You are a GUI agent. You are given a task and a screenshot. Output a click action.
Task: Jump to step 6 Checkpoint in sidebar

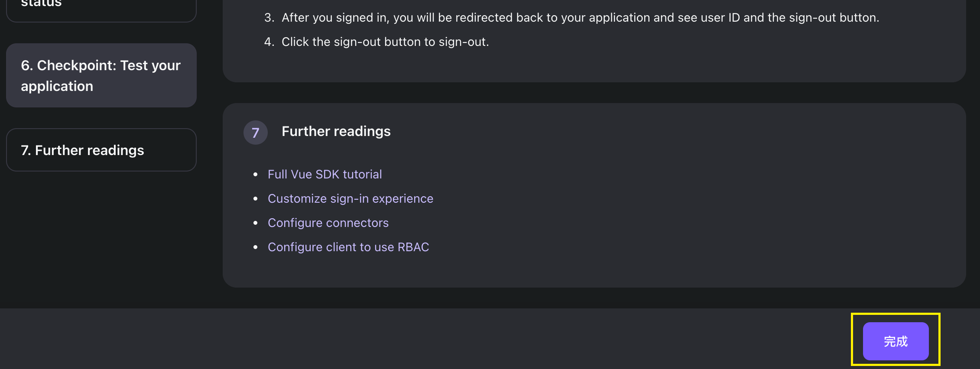101,75
